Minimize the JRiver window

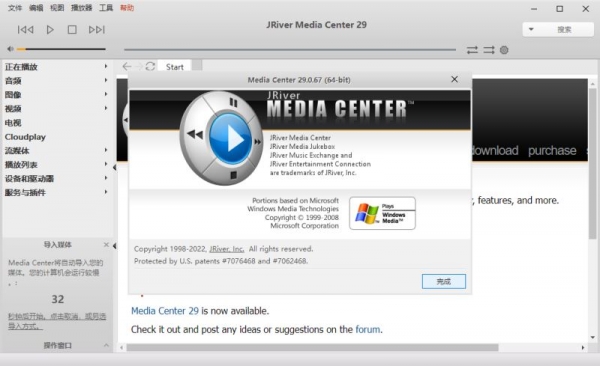pyautogui.click(x=534, y=8)
